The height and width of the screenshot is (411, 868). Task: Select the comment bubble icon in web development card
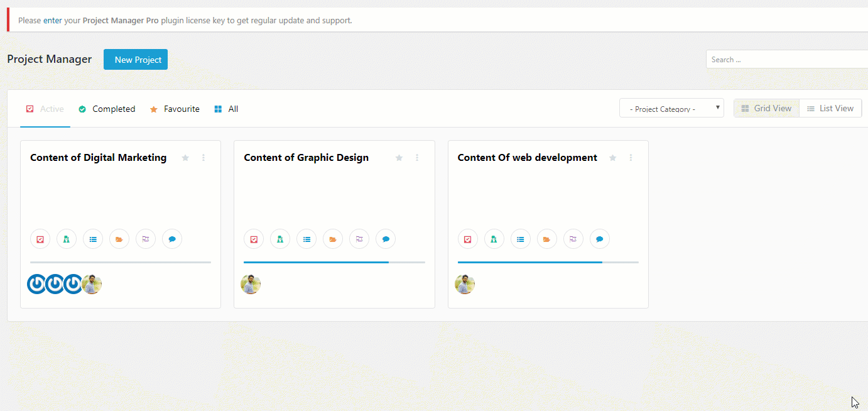[600, 239]
